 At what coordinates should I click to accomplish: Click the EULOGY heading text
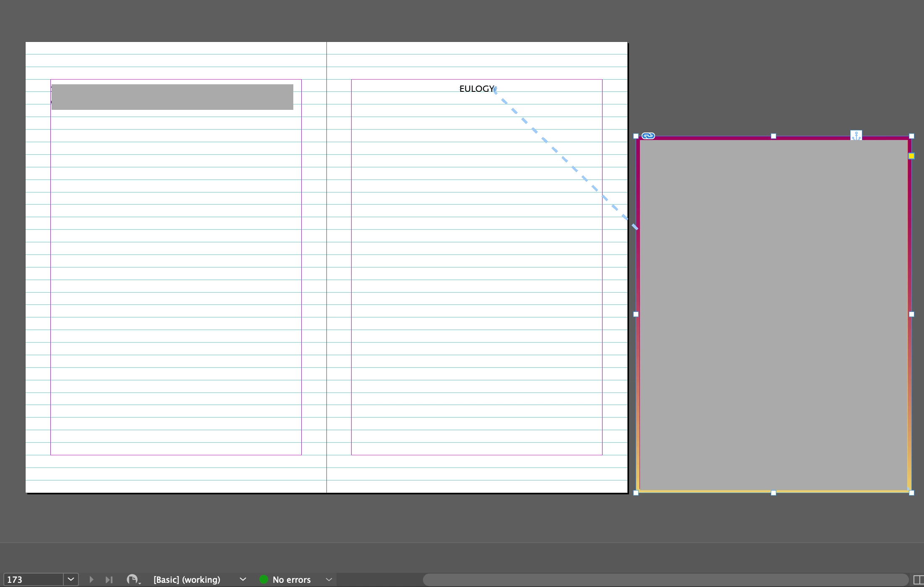coord(477,89)
